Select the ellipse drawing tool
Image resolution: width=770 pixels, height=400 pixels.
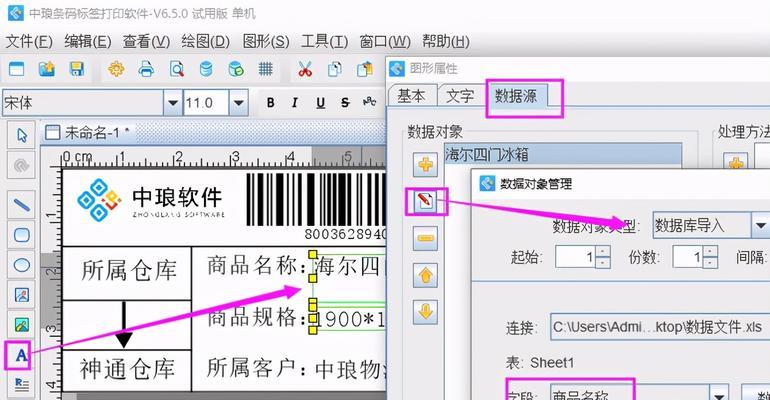click(x=22, y=265)
